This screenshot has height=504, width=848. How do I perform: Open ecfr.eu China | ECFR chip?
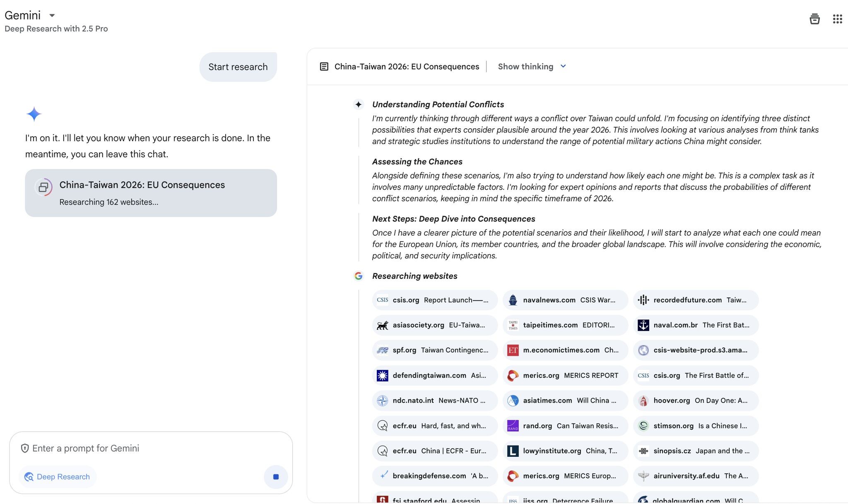coord(435,451)
